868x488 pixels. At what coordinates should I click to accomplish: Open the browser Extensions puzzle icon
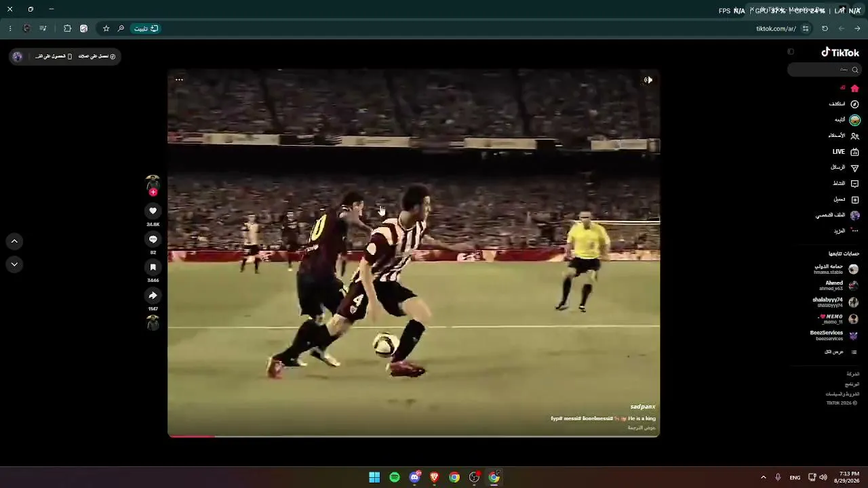(67, 28)
